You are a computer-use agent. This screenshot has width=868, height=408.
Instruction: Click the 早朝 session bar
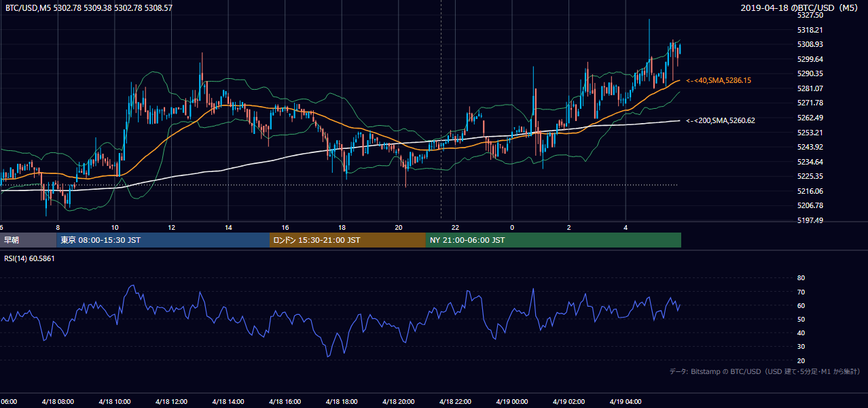[x=28, y=240]
